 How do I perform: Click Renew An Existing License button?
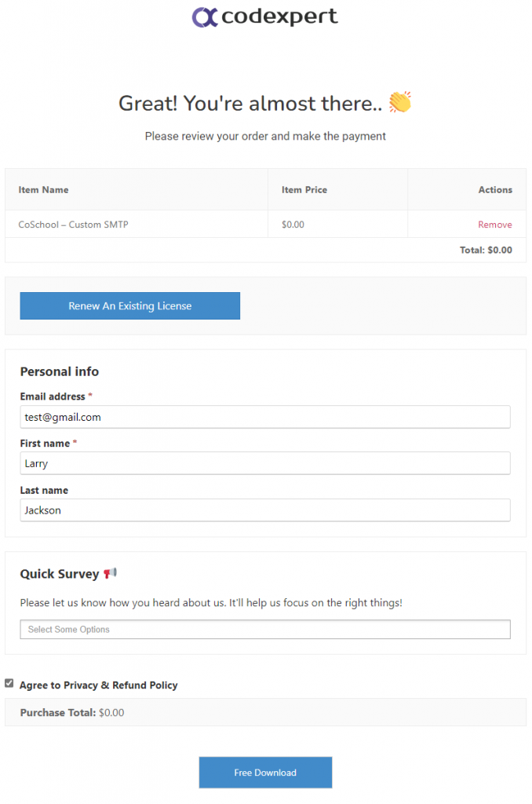(x=129, y=305)
